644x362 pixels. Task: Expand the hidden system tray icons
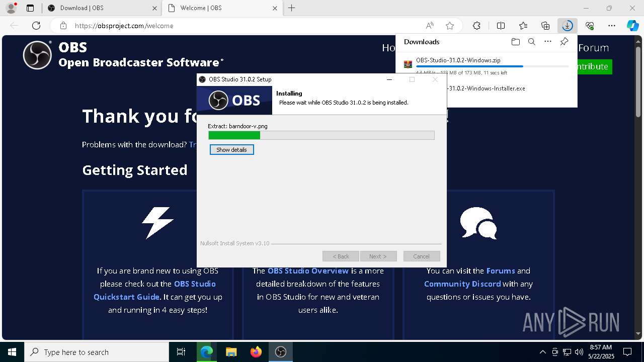(x=542, y=352)
